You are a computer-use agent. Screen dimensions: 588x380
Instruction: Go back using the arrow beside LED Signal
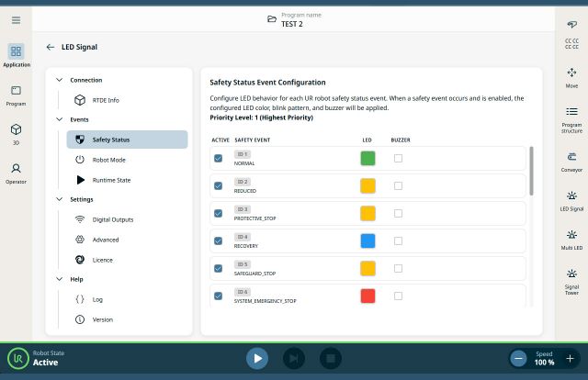(x=50, y=47)
